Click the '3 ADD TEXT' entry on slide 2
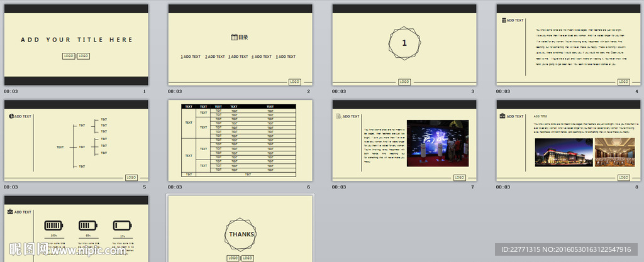The height and width of the screenshot is (262, 644). pyautogui.click(x=238, y=57)
